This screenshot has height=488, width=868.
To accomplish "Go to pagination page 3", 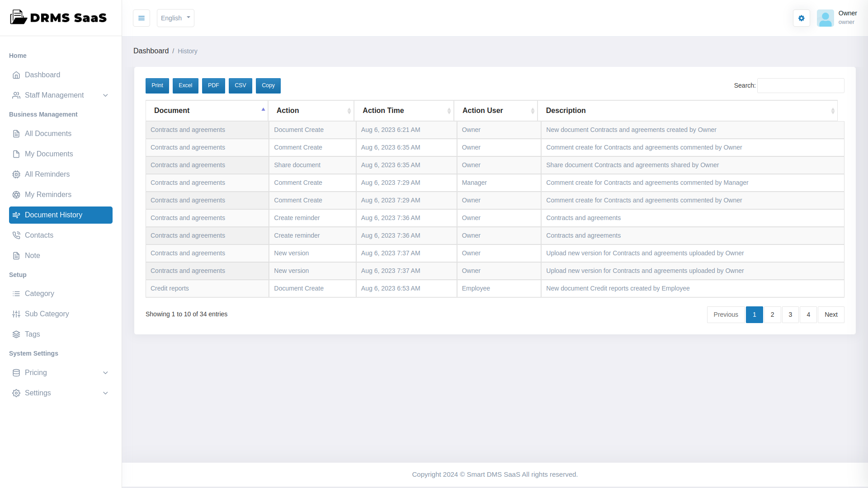I will (x=790, y=314).
